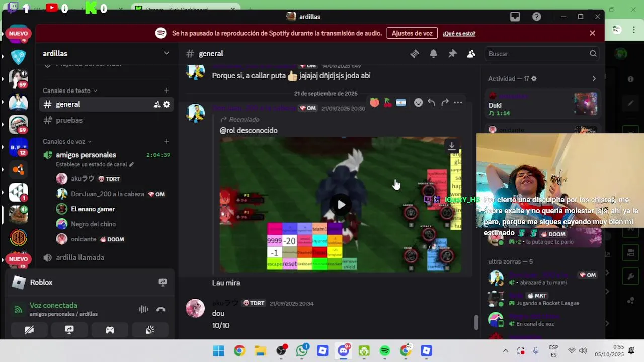React with the peach emoji
Viewport: 644px width, 362px height.
pyautogui.click(x=374, y=102)
